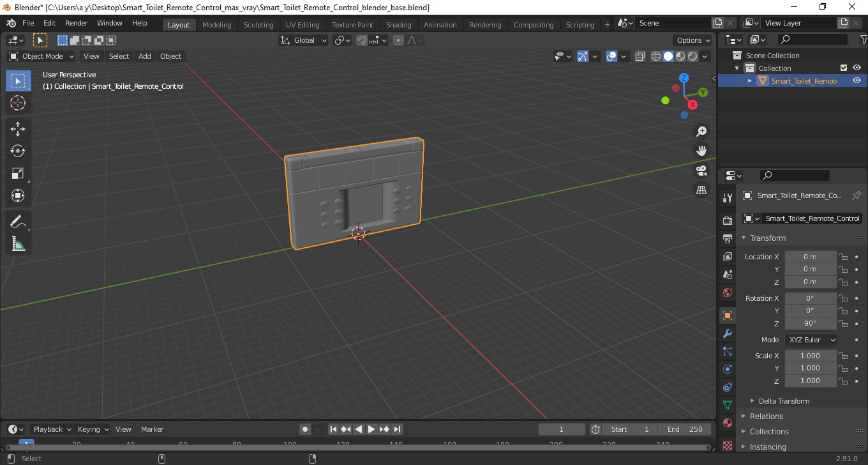
Task: Open the viewport Add menu
Action: click(145, 56)
